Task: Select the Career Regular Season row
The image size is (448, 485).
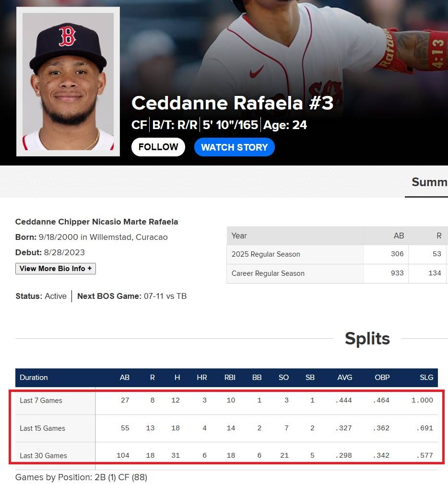Action: (x=268, y=273)
